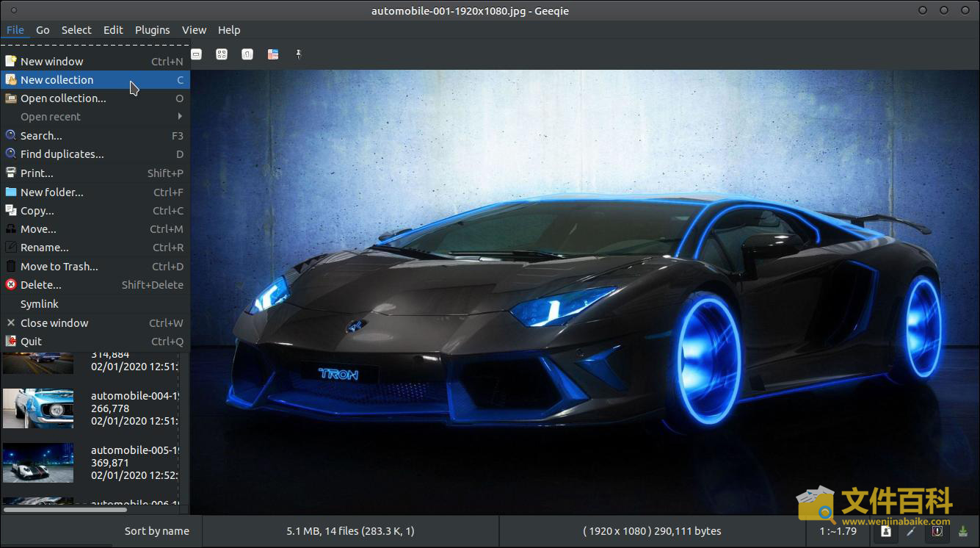Click the zoom fit-width toolbar icon
This screenshot has width=980, height=548.
pos(196,54)
